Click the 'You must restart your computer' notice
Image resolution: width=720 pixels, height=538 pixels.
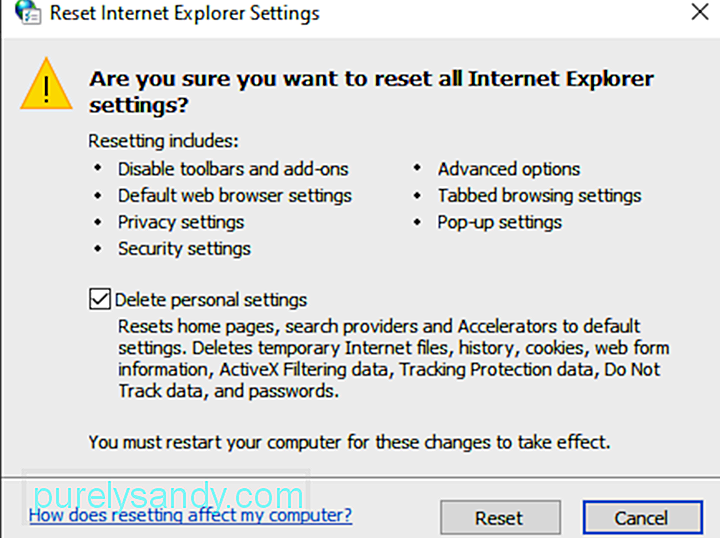349,443
